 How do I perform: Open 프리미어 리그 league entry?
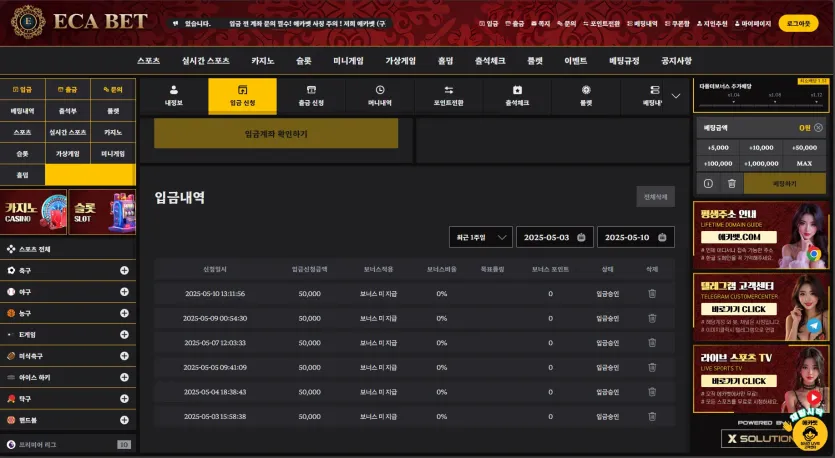pos(68,445)
